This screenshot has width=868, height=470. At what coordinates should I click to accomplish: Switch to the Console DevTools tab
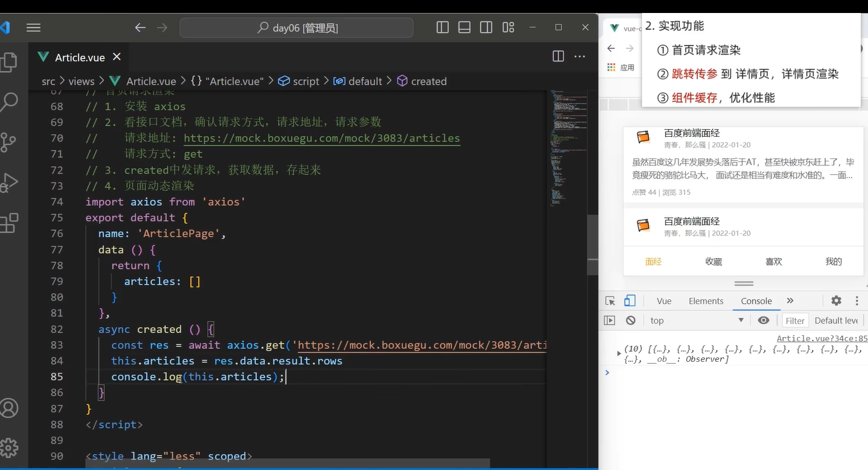pos(756,301)
